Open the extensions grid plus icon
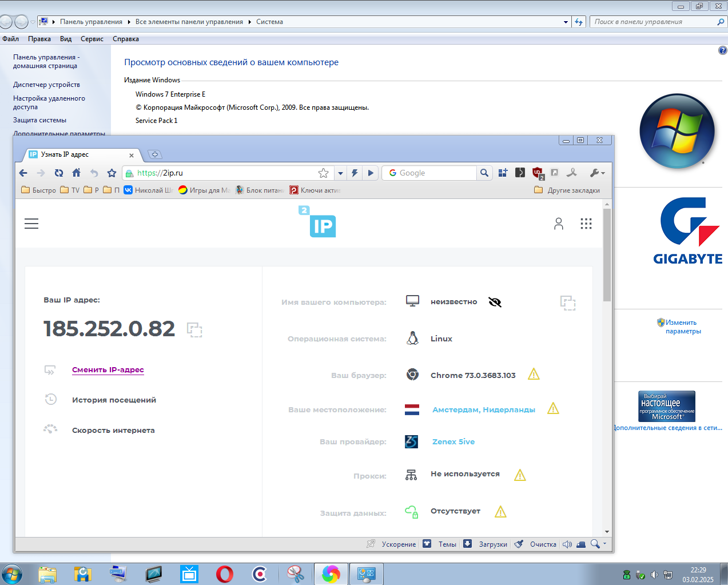 pyautogui.click(x=503, y=173)
